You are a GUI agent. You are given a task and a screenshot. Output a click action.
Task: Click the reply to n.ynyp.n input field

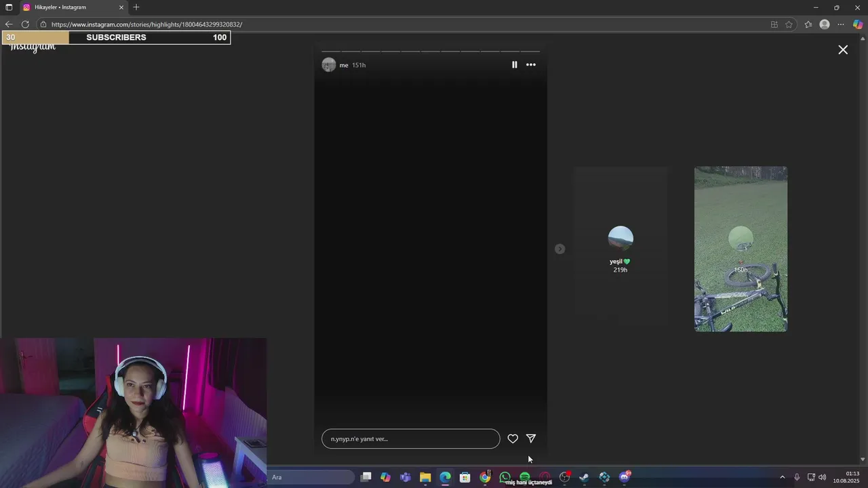tap(410, 439)
